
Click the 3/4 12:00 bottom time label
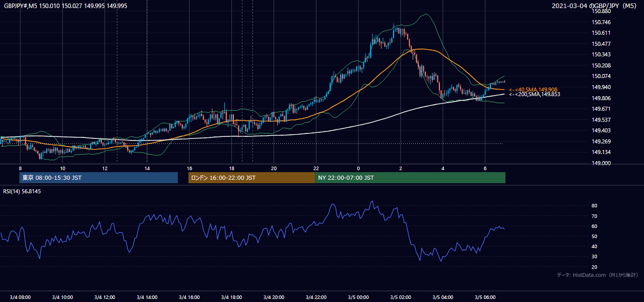tap(105, 297)
